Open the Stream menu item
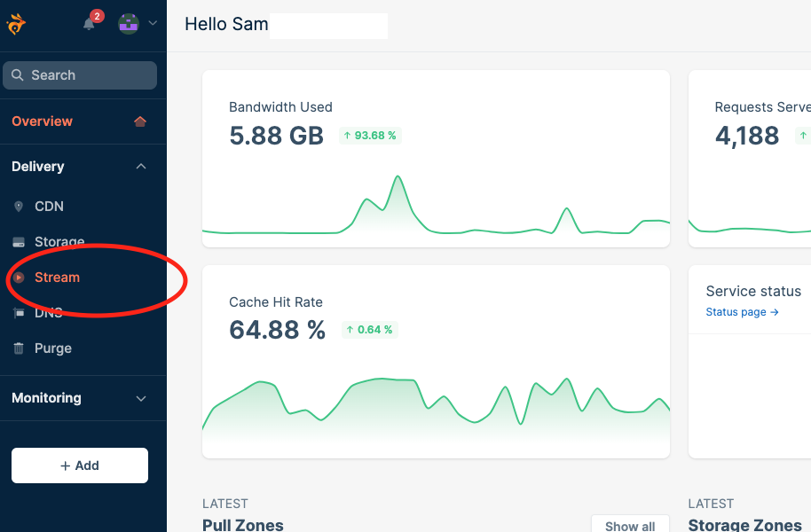The image size is (811, 532). tap(57, 278)
